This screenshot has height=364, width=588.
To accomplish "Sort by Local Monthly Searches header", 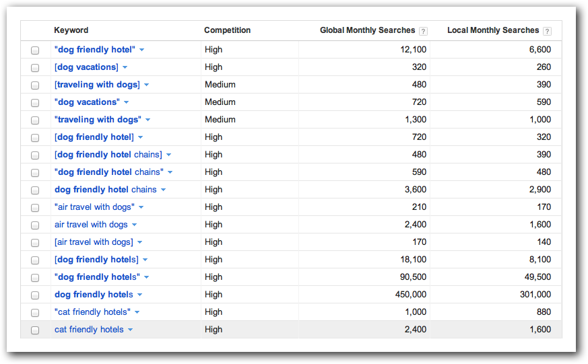I will [x=493, y=30].
